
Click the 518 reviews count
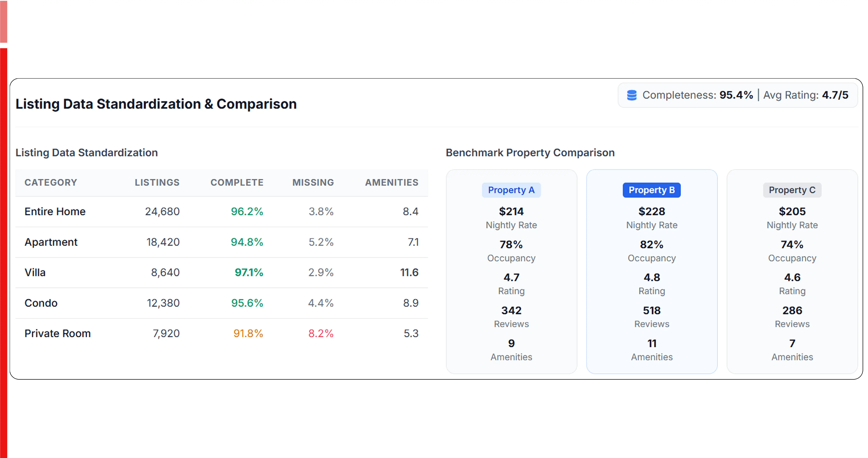(652, 310)
